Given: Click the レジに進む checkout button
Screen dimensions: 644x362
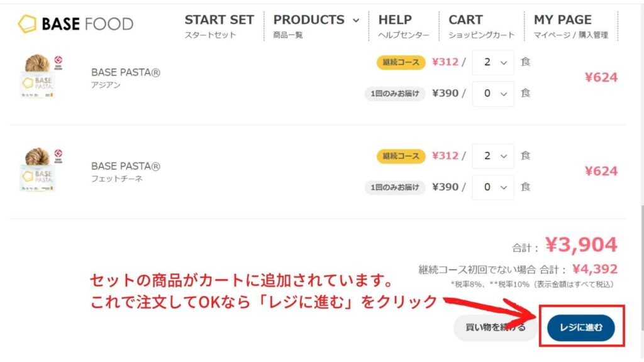Looking at the screenshot, I should point(580,327).
